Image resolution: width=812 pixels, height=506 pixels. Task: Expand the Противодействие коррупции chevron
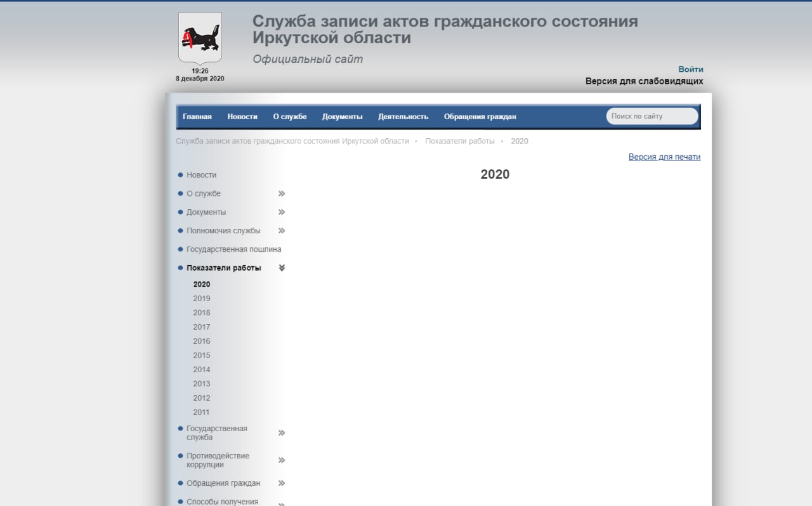(282, 460)
